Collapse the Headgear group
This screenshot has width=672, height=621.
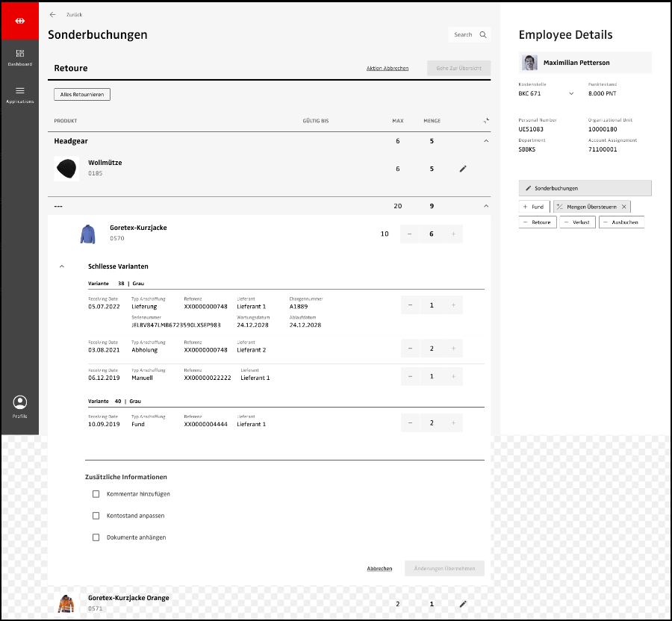click(x=486, y=141)
